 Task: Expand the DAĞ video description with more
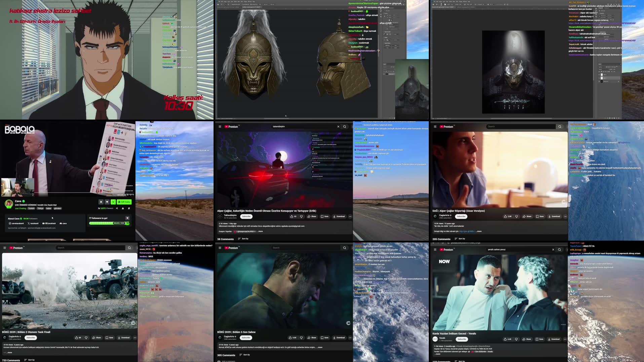479,231
